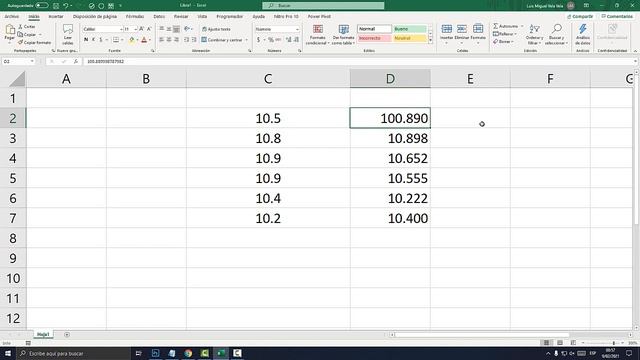
Task: Toggle italic formatting (K)
Action: click(93, 40)
